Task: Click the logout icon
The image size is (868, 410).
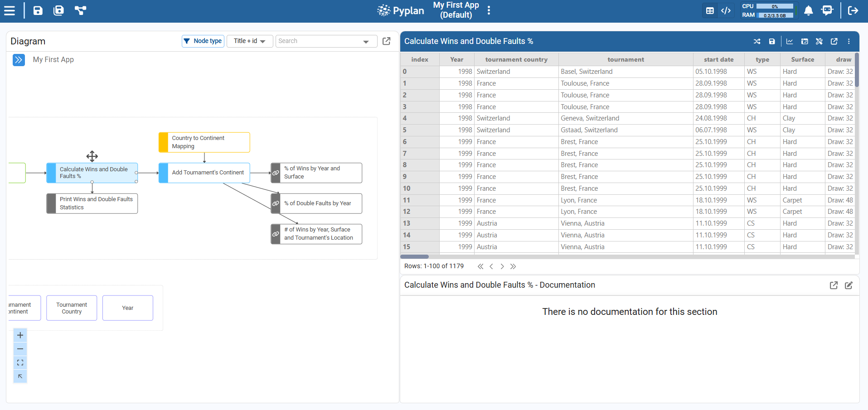Action: point(853,10)
